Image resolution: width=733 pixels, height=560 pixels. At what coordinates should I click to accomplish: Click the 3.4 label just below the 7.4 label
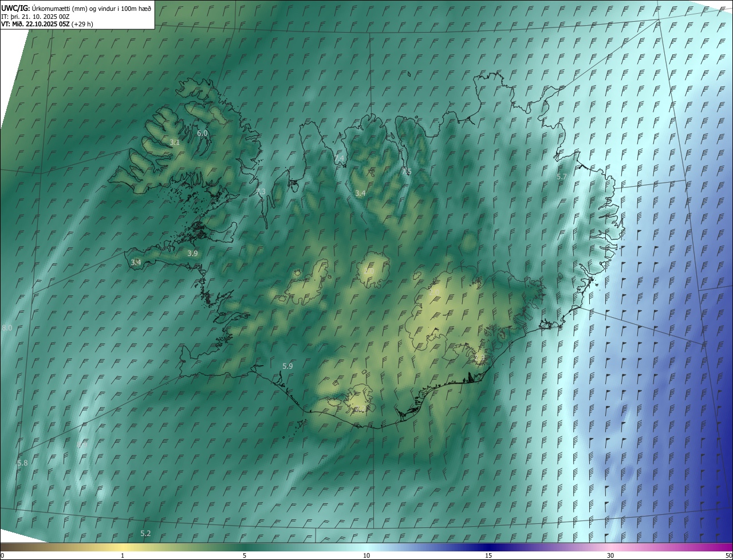pos(360,194)
